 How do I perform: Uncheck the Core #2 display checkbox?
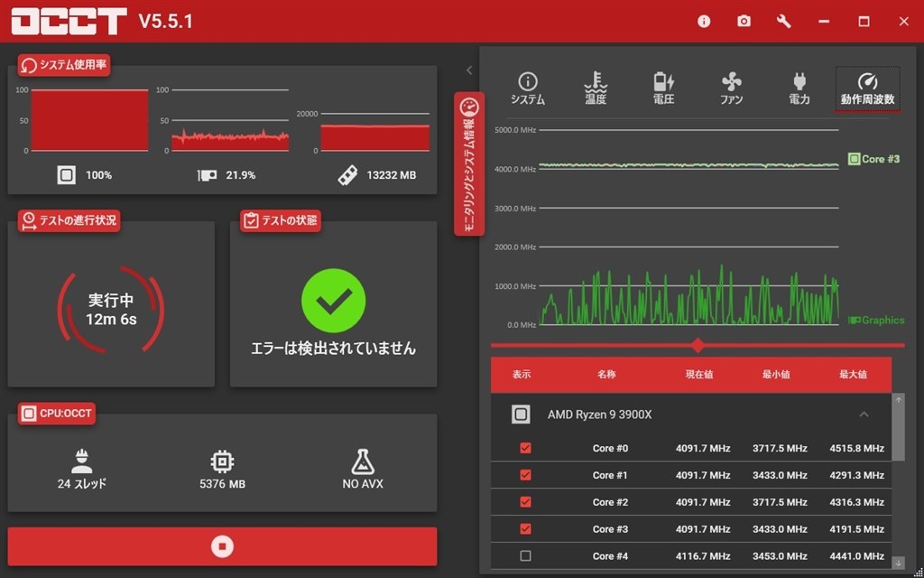coord(525,502)
